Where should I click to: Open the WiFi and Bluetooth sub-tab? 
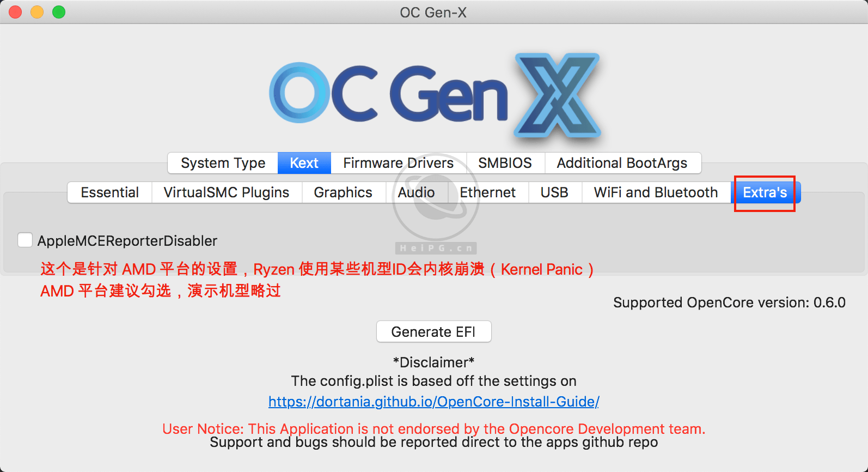(656, 192)
